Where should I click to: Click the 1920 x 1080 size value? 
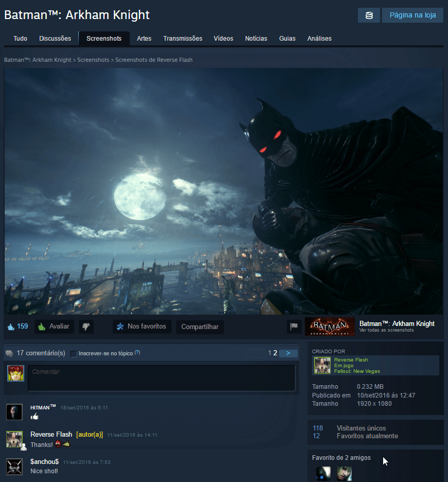point(374,404)
